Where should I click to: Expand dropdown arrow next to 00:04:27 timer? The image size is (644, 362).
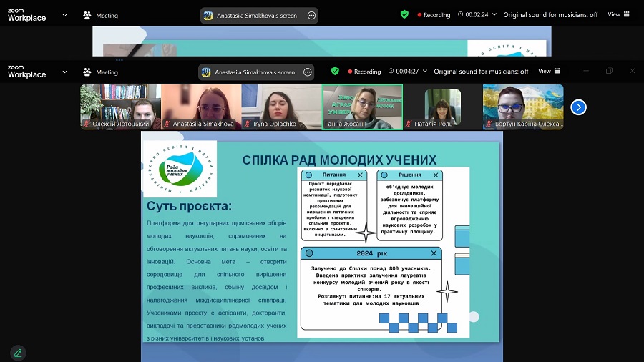426,72
